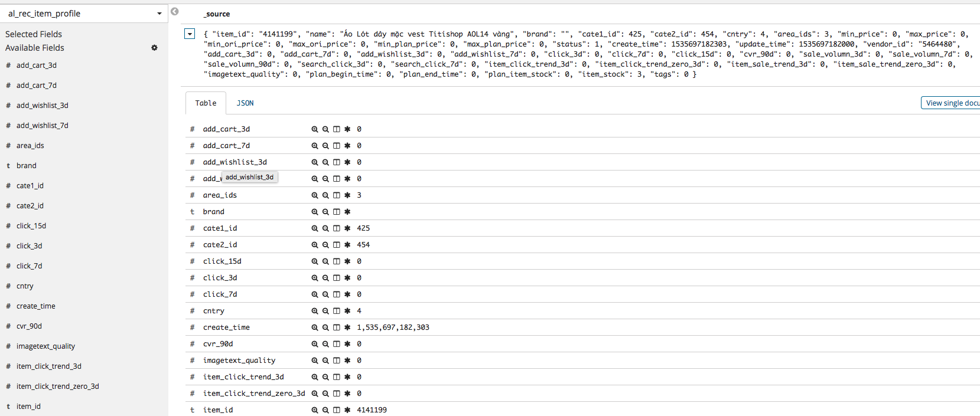Filter out value on add_cart_3d row

tap(325, 129)
